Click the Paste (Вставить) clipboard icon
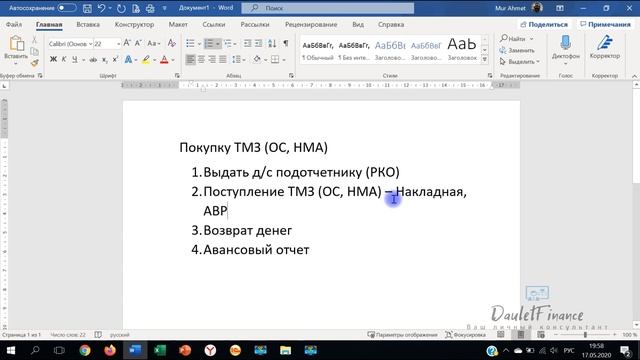Viewport: 640px width, 360px height. click(16, 44)
